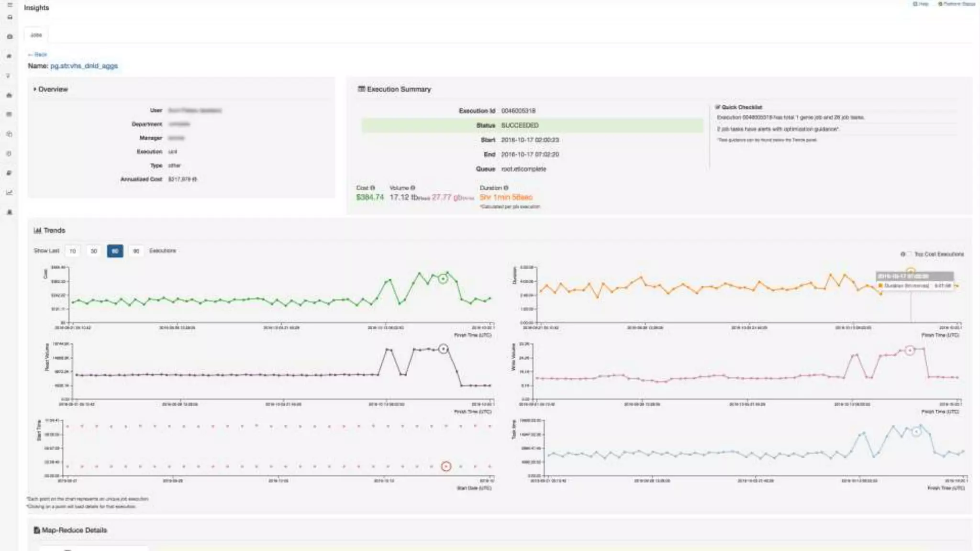The height and width of the screenshot is (551, 980).
Task: Open the Help menu item
Action: (921, 4)
